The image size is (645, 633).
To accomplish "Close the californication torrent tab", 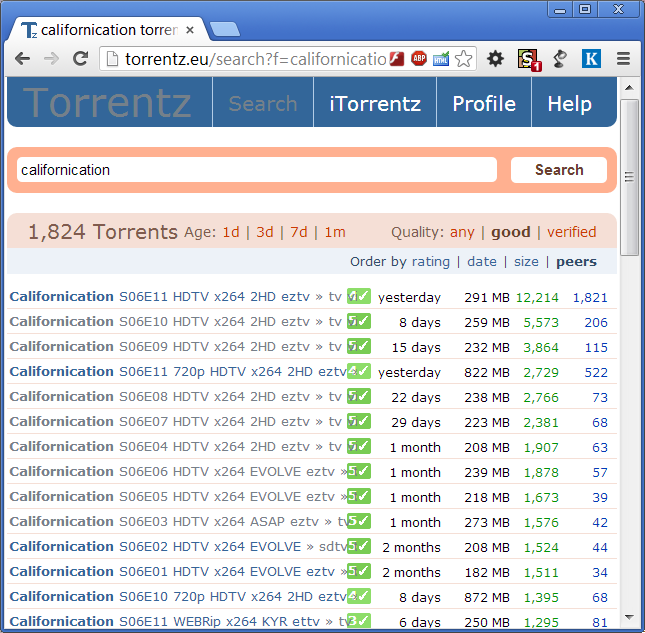I will (x=190, y=30).
